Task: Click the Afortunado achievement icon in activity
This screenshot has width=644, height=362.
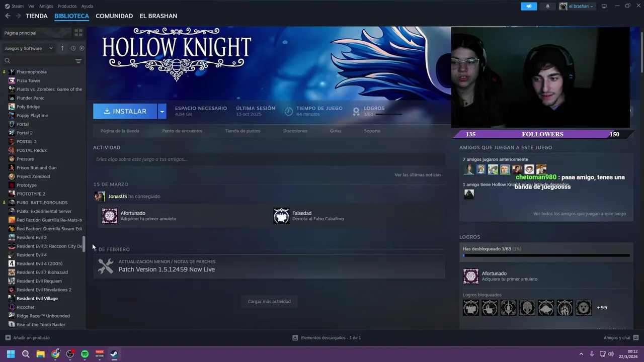Action: pos(109,216)
